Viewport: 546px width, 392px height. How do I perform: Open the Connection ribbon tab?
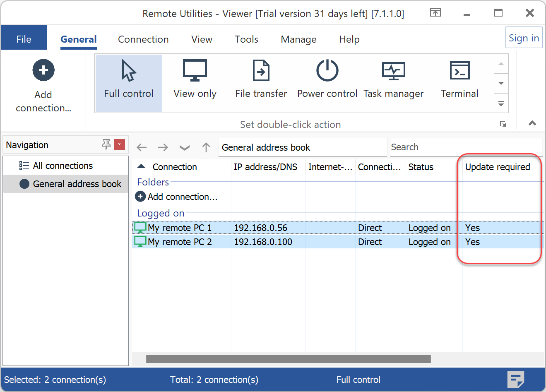(x=143, y=39)
